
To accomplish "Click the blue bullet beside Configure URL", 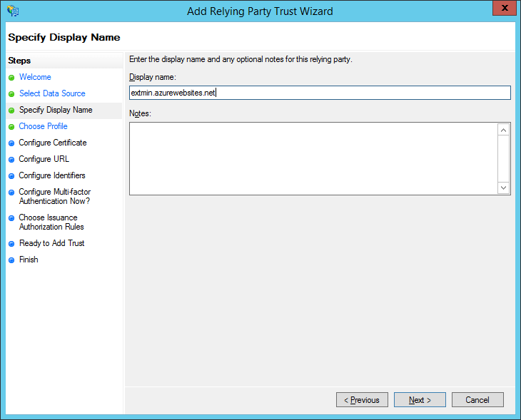I will click(11, 159).
